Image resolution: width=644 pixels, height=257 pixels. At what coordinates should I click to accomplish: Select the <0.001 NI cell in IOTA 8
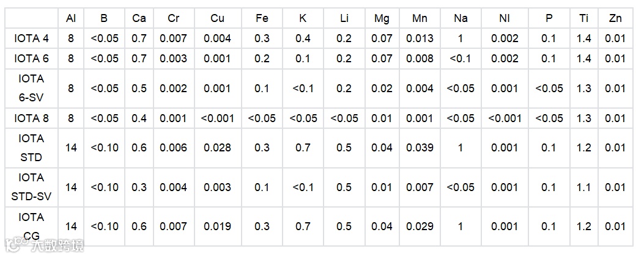tap(505, 118)
